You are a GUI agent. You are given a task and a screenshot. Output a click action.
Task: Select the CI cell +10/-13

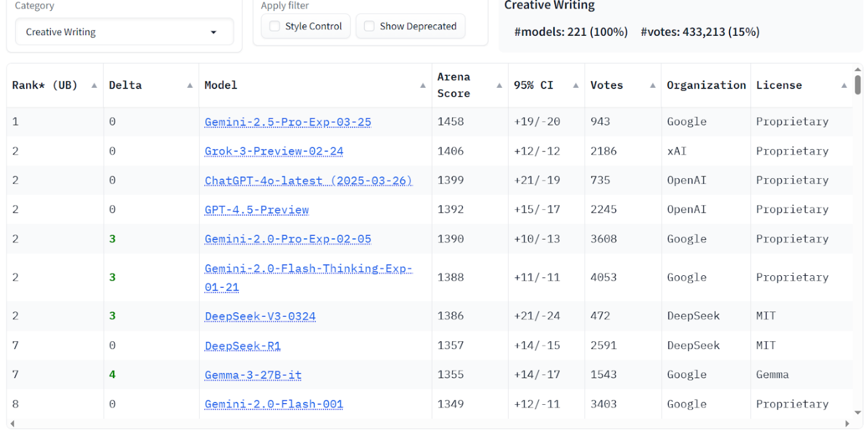(x=537, y=239)
